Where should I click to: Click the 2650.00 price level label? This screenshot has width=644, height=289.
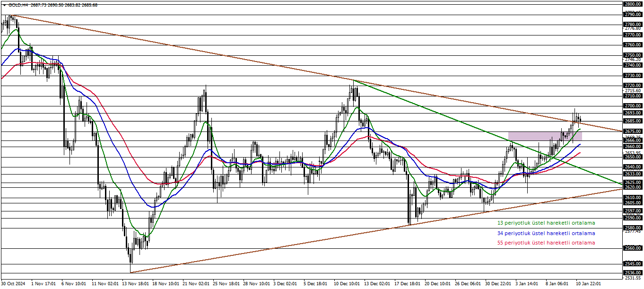632,157
